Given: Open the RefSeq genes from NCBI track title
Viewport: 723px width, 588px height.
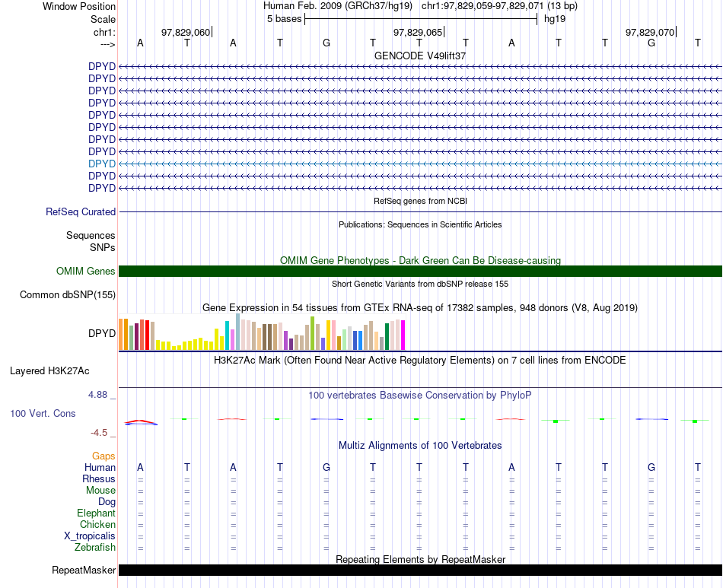Looking at the screenshot, I should pos(420,201).
